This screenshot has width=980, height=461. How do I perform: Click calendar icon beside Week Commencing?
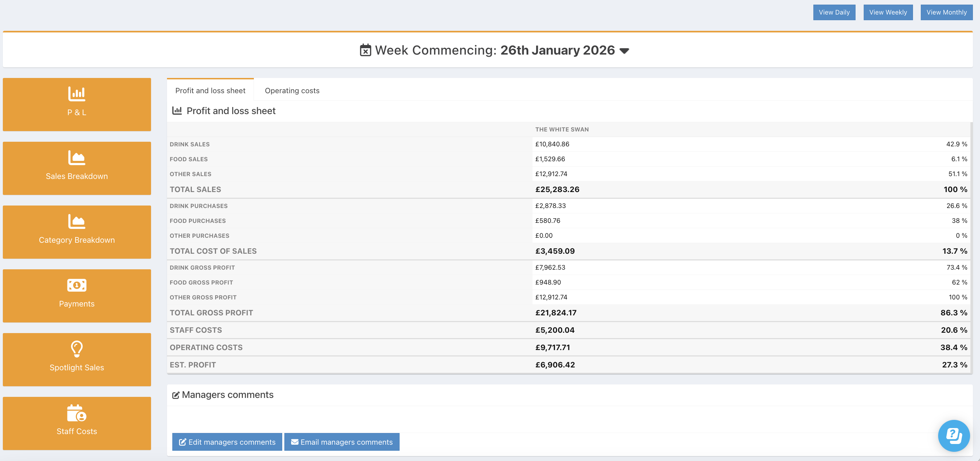pos(365,50)
